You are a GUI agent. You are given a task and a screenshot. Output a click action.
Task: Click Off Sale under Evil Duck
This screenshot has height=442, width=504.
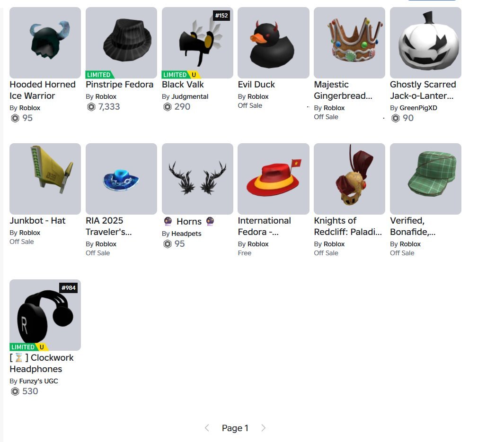250,105
